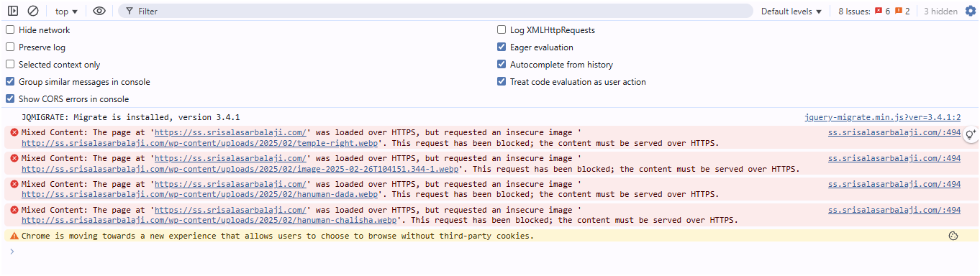The width and height of the screenshot is (980, 276).
Task: Disable the Eager evaluation checkbox
Action: 502,47
